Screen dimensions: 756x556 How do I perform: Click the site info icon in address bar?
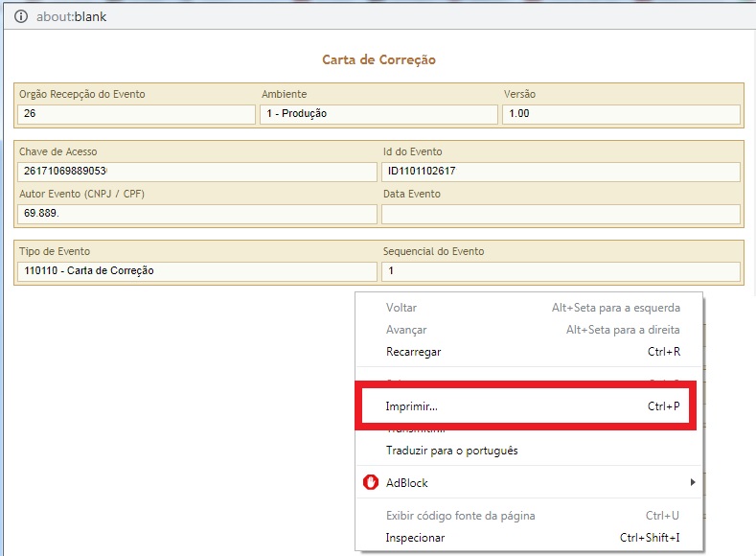pos(21,16)
